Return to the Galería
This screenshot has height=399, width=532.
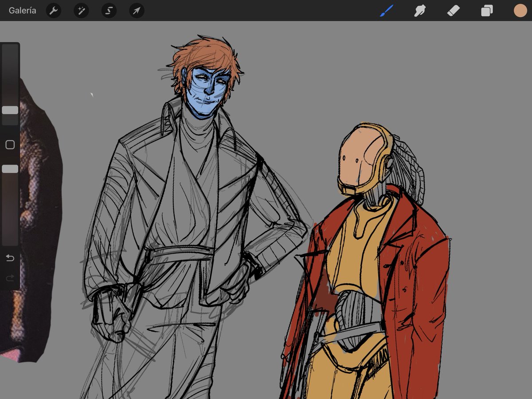(x=22, y=11)
